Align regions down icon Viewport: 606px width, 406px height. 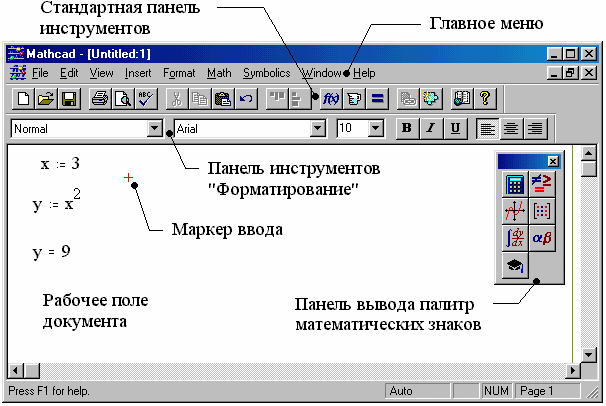tap(299, 99)
